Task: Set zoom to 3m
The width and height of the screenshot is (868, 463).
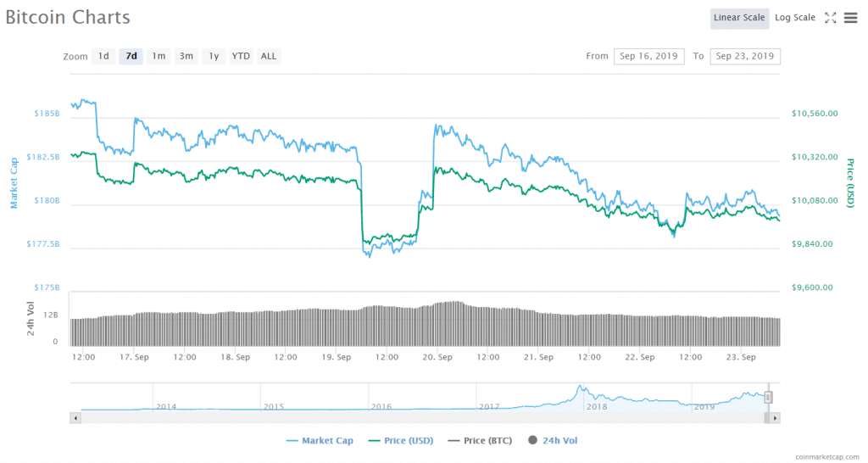Action: coord(186,57)
